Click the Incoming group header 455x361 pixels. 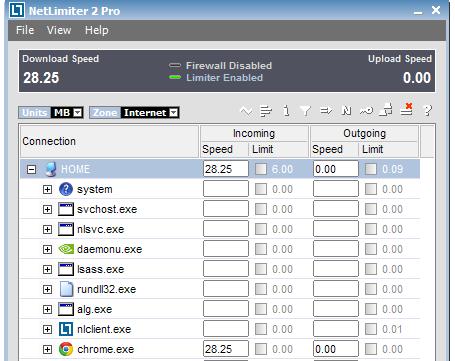[254, 133]
